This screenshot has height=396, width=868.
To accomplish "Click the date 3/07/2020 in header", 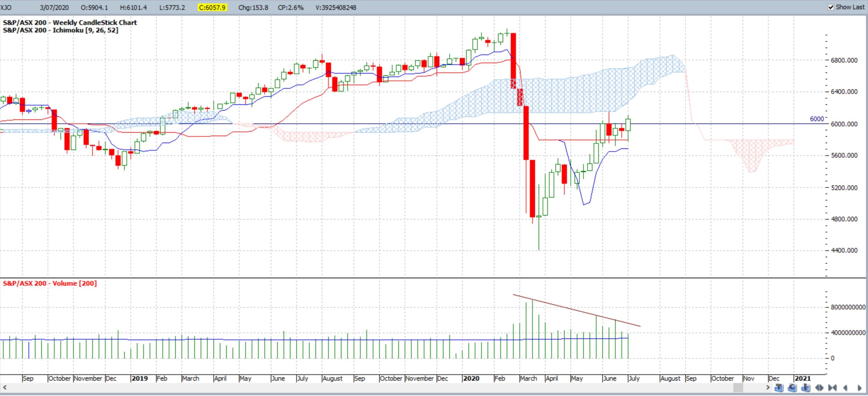I will point(54,7).
